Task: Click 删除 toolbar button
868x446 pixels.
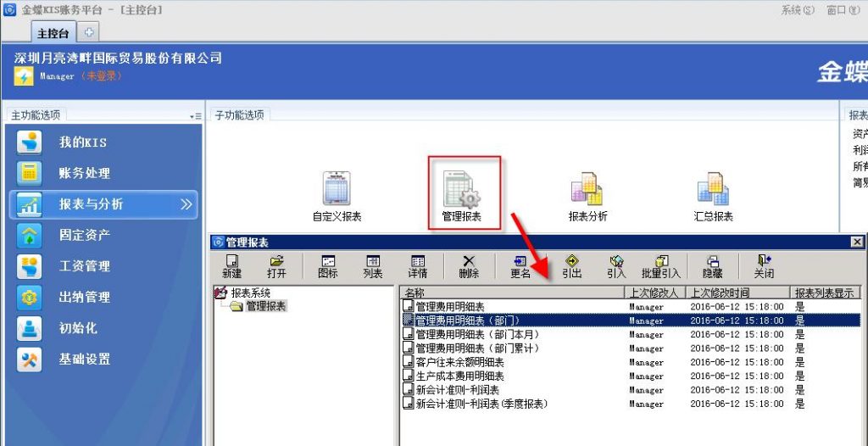Action: point(469,266)
